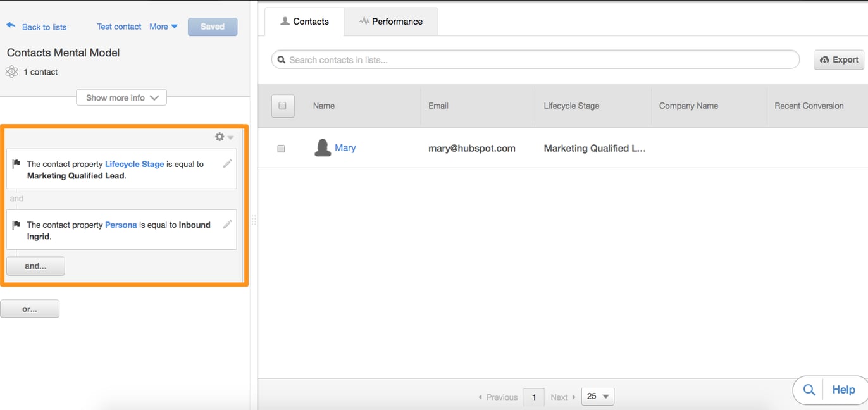Switch to the Performance tab
The height and width of the screenshot is (410, 868).
coord(391,22)
